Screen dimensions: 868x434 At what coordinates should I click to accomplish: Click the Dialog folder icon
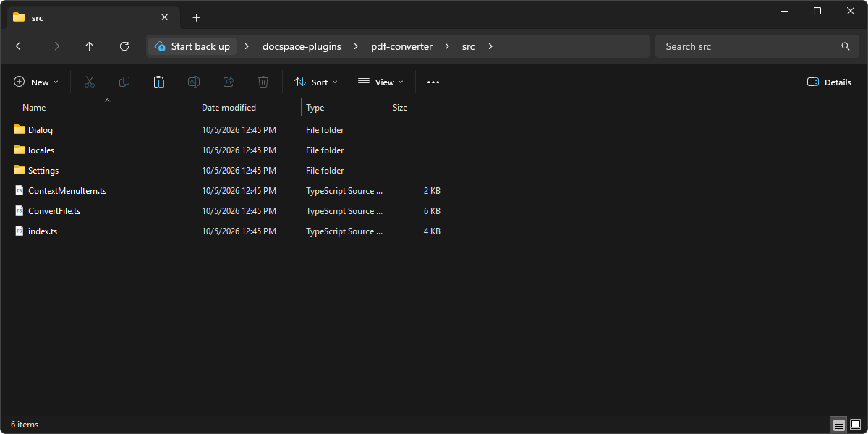(20, 129)
